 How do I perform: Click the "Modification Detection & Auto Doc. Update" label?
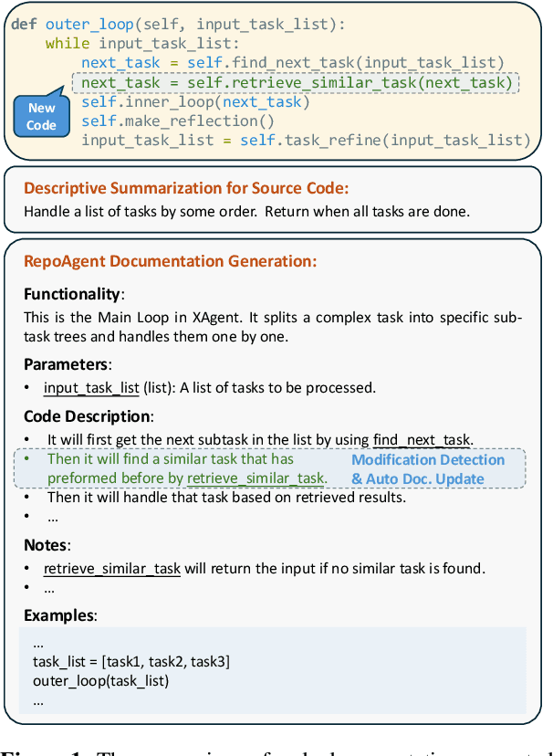[x=428, y=469]
